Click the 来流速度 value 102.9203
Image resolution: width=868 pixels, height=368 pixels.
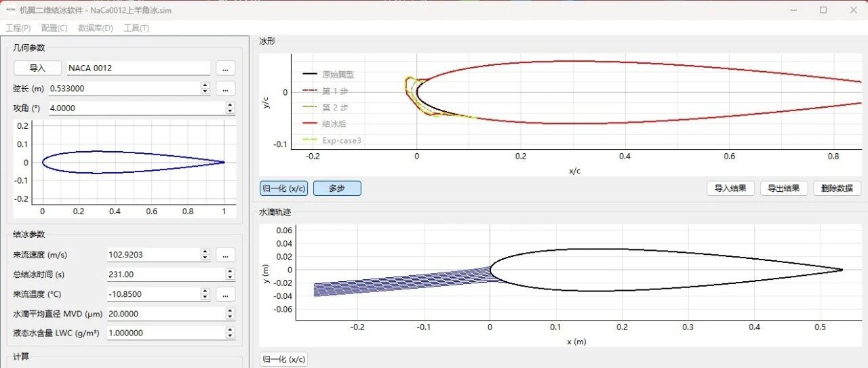coord(153,255)
